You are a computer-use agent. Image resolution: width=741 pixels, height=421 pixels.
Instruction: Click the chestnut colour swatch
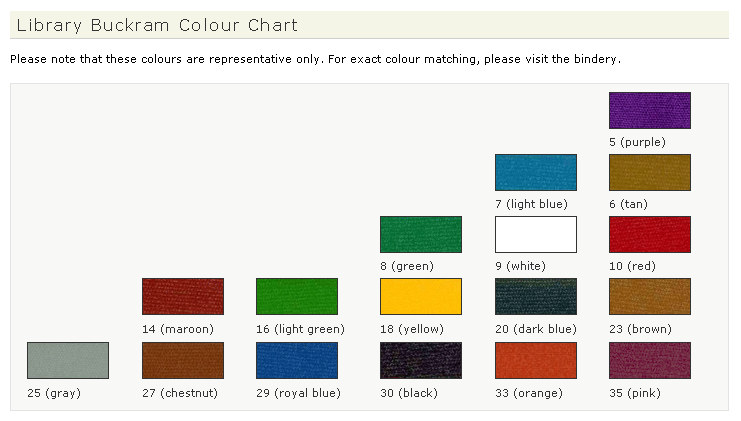(182, 360)
